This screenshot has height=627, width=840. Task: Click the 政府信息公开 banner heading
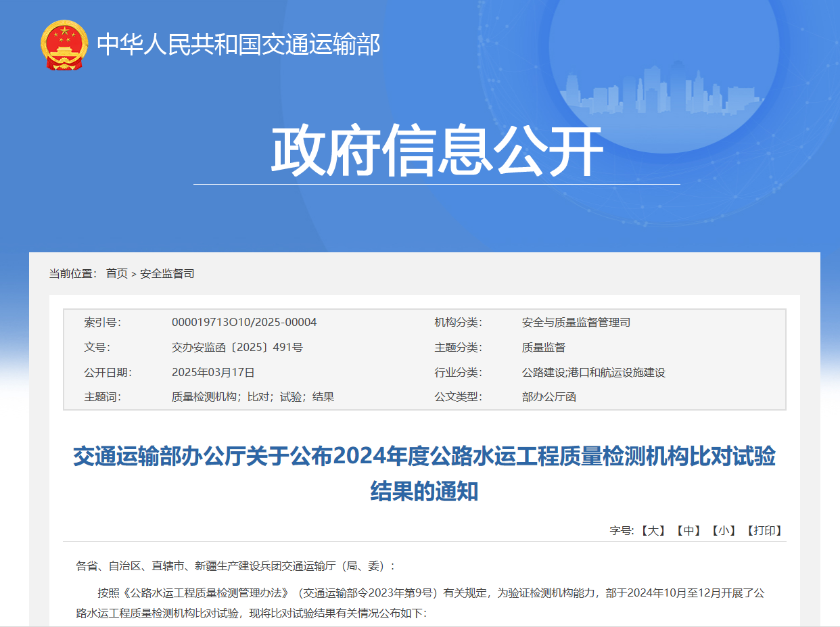[437, 151]
